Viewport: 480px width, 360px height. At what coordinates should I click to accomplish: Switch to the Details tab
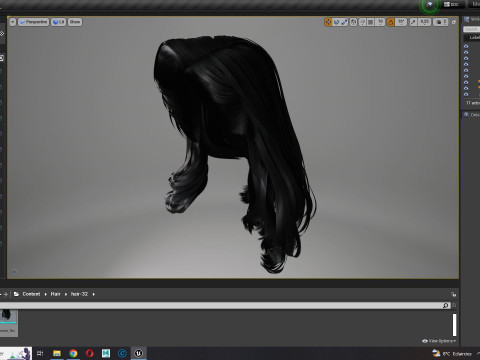coord(472,115)
